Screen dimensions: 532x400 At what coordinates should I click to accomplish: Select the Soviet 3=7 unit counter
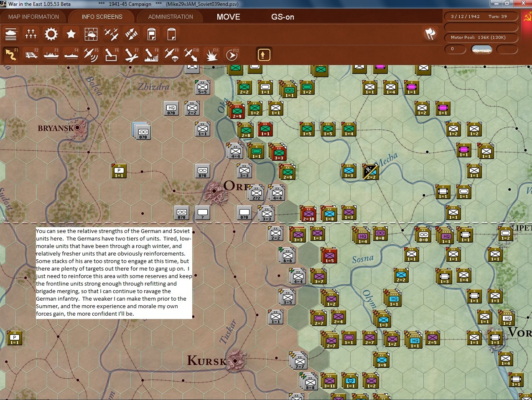(x=319, y=276)
